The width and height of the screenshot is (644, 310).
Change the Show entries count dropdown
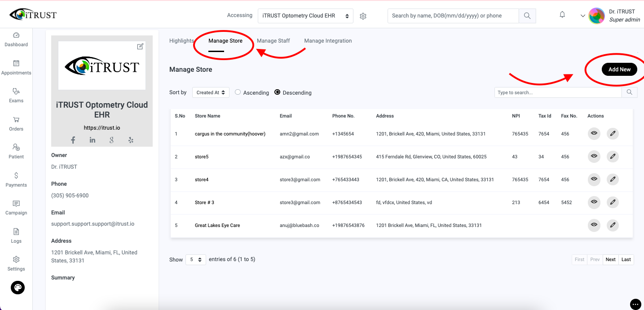coord(196,260)
